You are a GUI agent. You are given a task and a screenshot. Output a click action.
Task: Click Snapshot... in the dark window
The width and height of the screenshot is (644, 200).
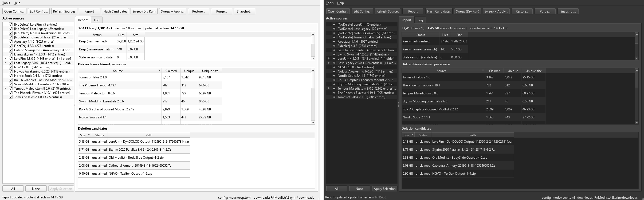pos(568,11)
